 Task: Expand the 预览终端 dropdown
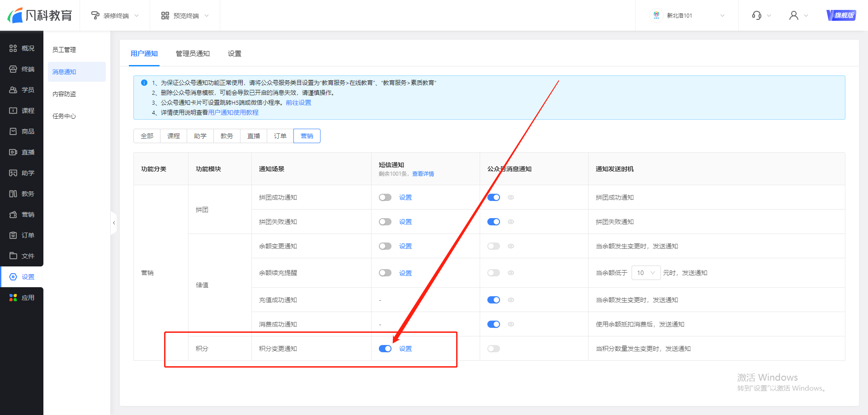207,16
